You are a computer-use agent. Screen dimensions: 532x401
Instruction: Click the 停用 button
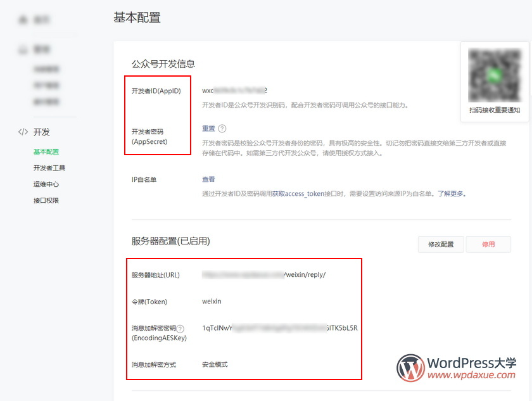488,245
